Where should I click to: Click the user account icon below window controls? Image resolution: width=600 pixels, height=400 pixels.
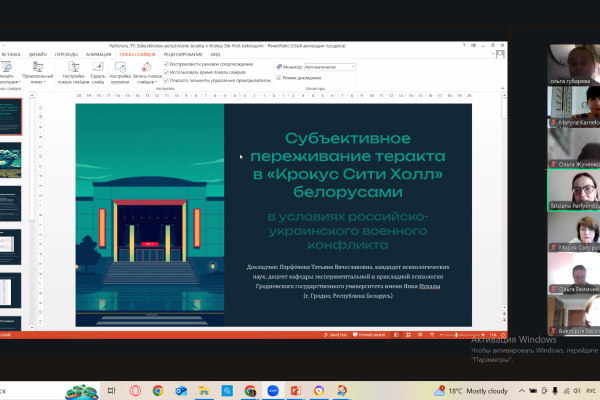click(x=500, y=55)
